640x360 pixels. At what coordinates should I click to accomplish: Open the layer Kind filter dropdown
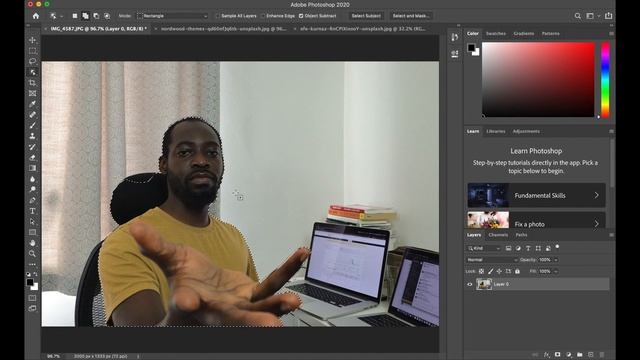[484, 248]
